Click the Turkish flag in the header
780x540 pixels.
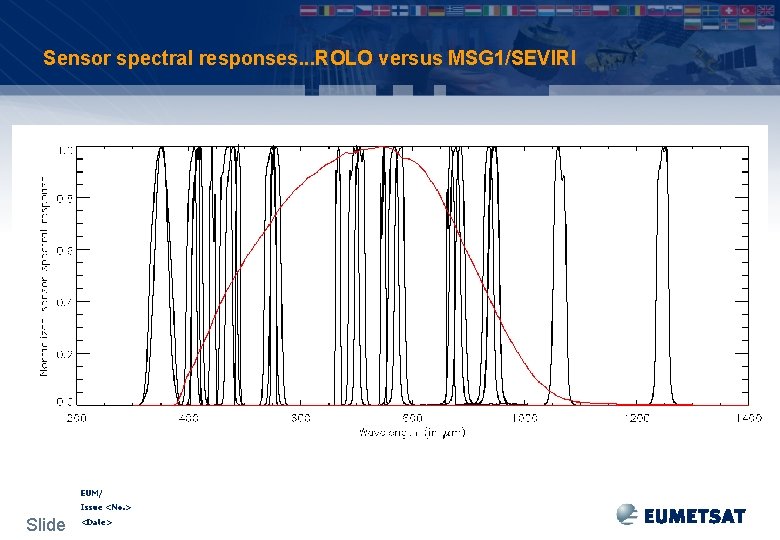(747, 10)
